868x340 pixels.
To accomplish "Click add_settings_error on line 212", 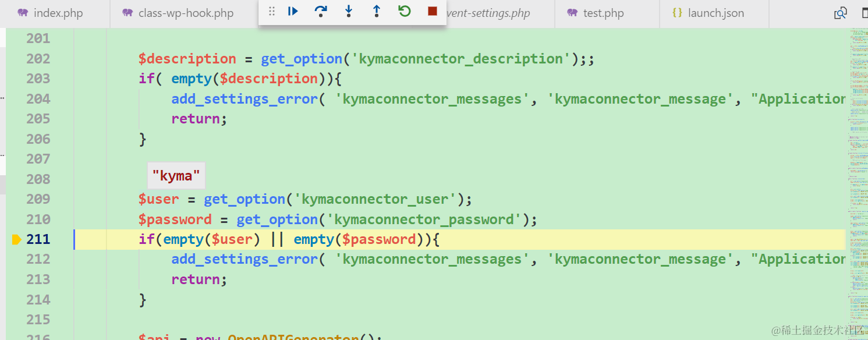I will [x=245, y=259].
